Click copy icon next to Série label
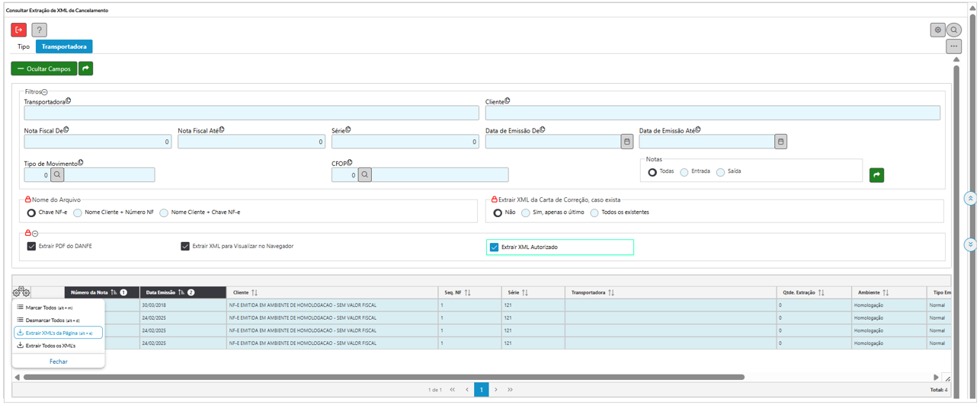The width and height of the screenshot is (980, 405). [x=348, y=129]
